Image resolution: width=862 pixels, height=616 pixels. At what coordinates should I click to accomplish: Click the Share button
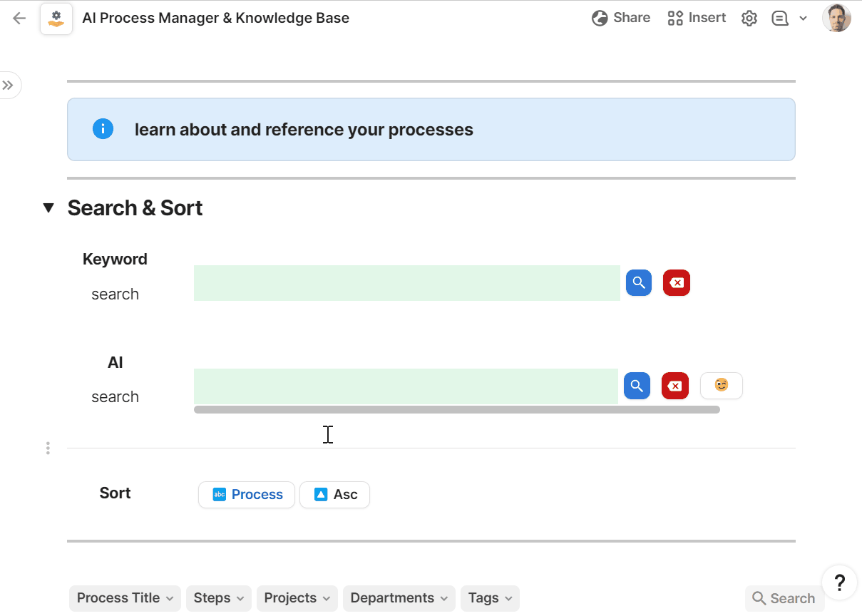[x=621, y=18]
